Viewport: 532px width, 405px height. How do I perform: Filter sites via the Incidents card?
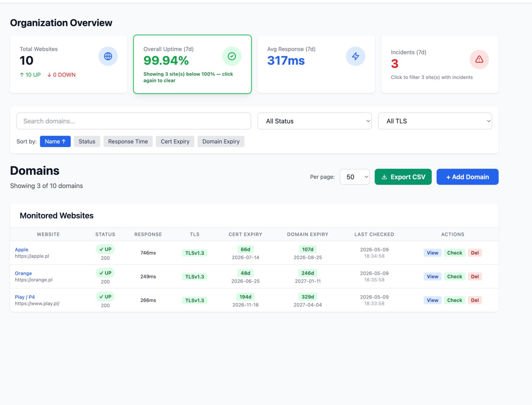(440, 64)
